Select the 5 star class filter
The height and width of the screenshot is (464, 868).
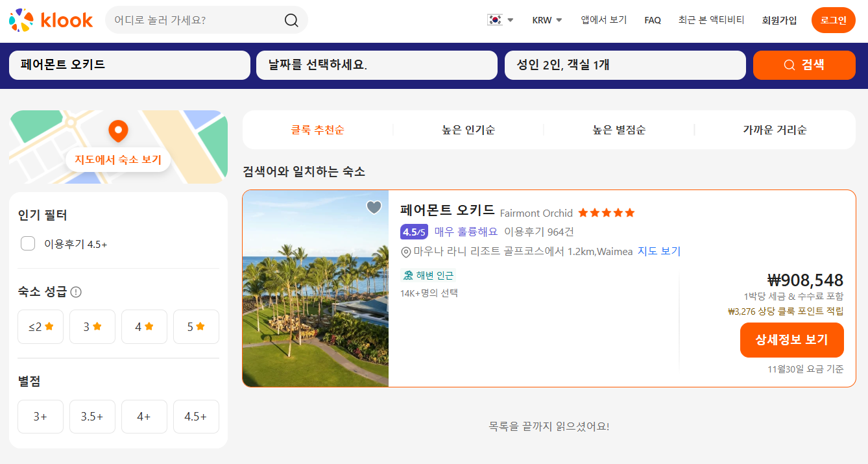point(196,327)
